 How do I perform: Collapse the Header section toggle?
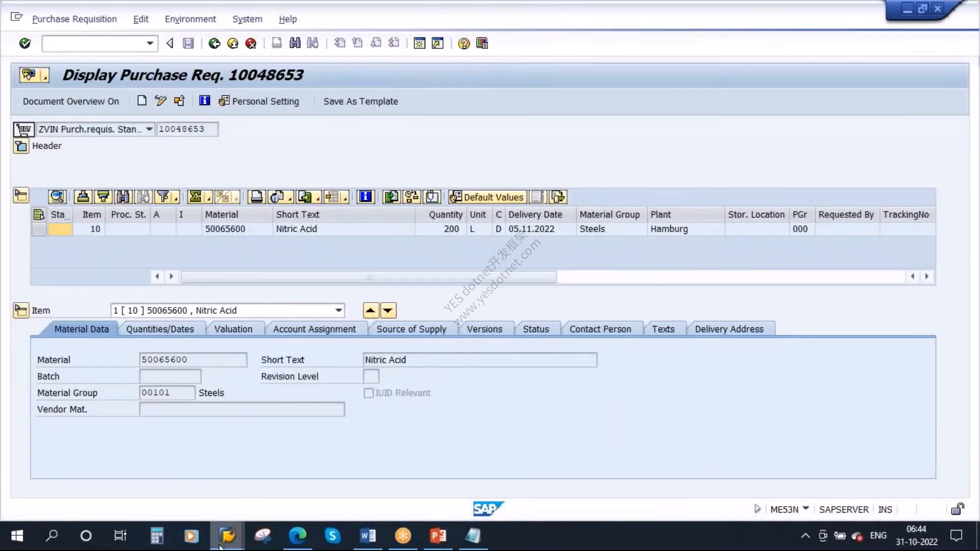coord(21,146)
